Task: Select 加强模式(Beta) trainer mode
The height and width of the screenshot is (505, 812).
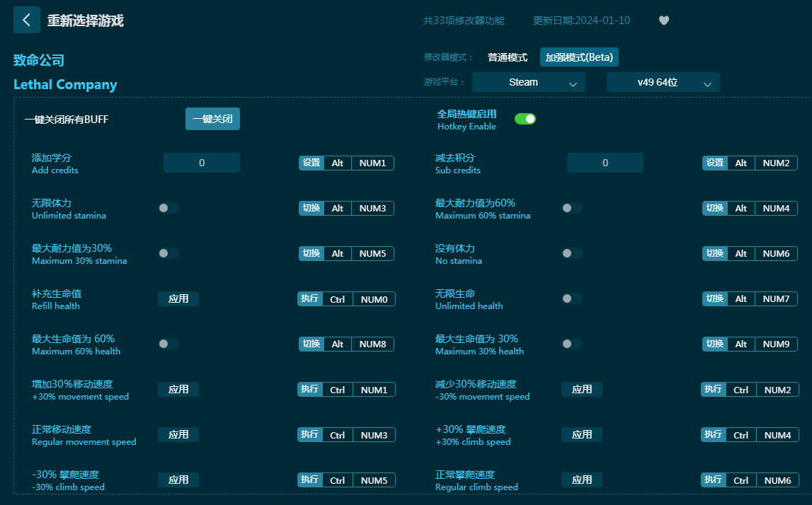Action: coord(579,57)
